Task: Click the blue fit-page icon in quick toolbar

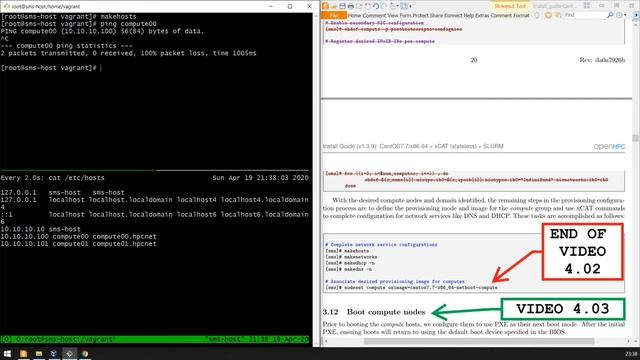Action: point(404,6)
